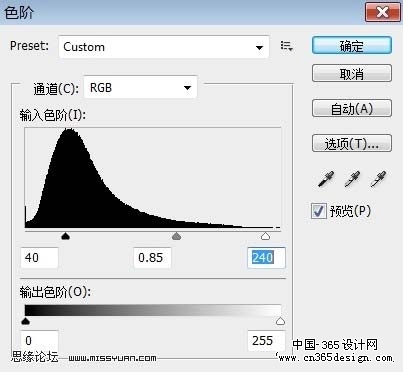The height and width of the screenshot is (372, 403).
Task: Click the white input highlight slider handle
Action: (x=265, y=236)
